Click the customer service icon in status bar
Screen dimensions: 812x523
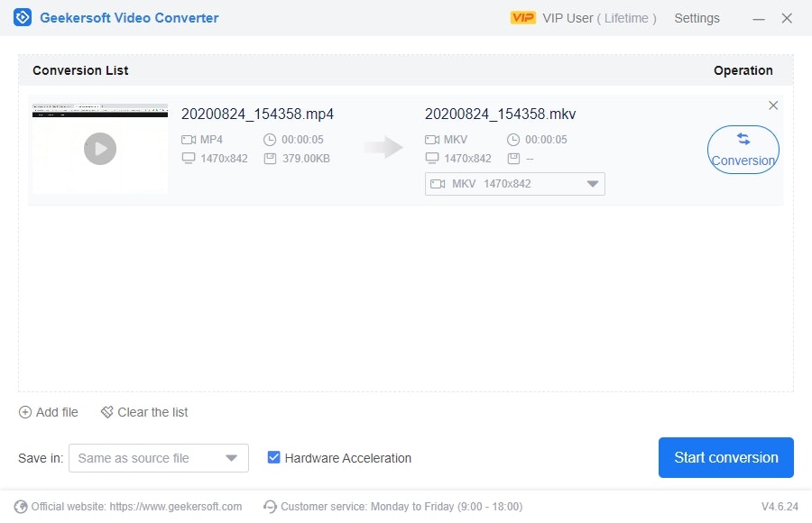coord(270,506)
